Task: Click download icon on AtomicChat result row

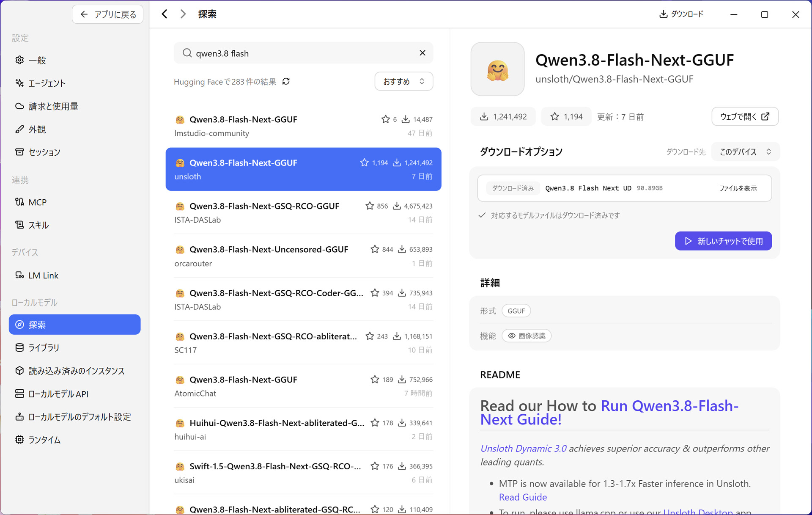Action: click(x=402, y=379)
